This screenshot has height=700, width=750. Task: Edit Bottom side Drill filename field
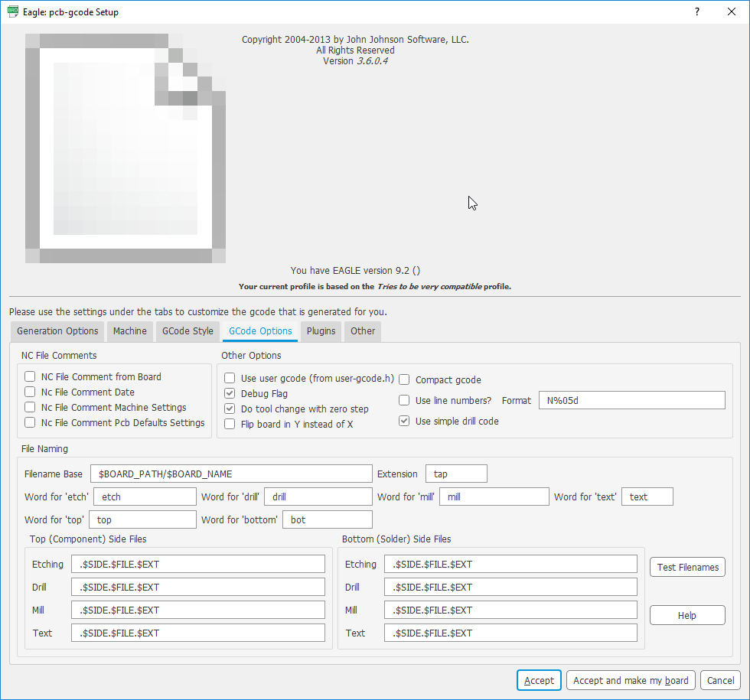(x=511, y=588)
